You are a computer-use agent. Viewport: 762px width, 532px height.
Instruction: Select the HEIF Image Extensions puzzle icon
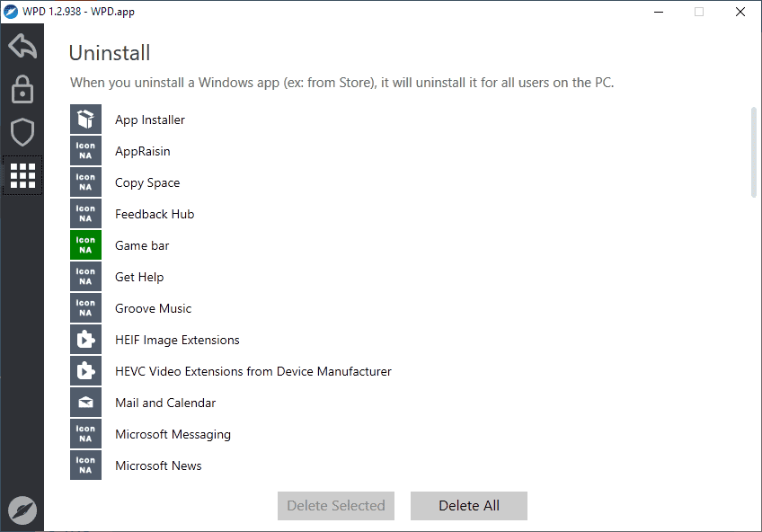click(x=85, y=339)
